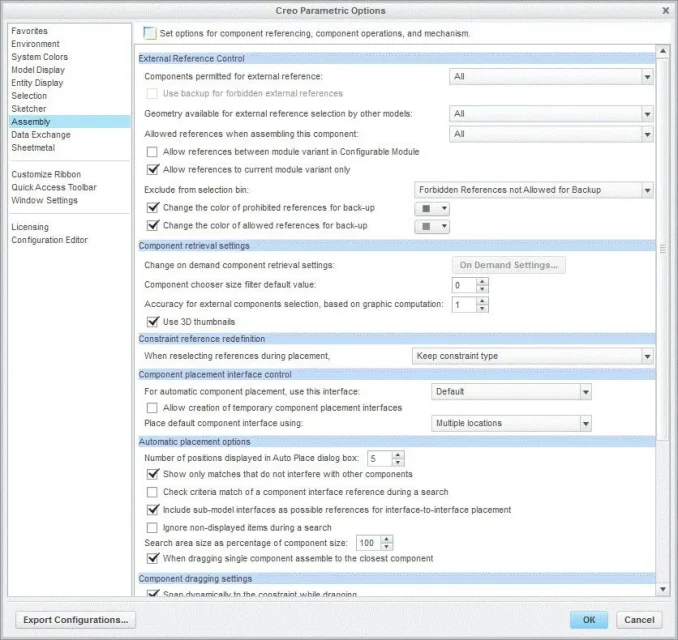Click scrollbar down arrow in options panel
This screenshot has width=678, height=640.
pos(663,589)
